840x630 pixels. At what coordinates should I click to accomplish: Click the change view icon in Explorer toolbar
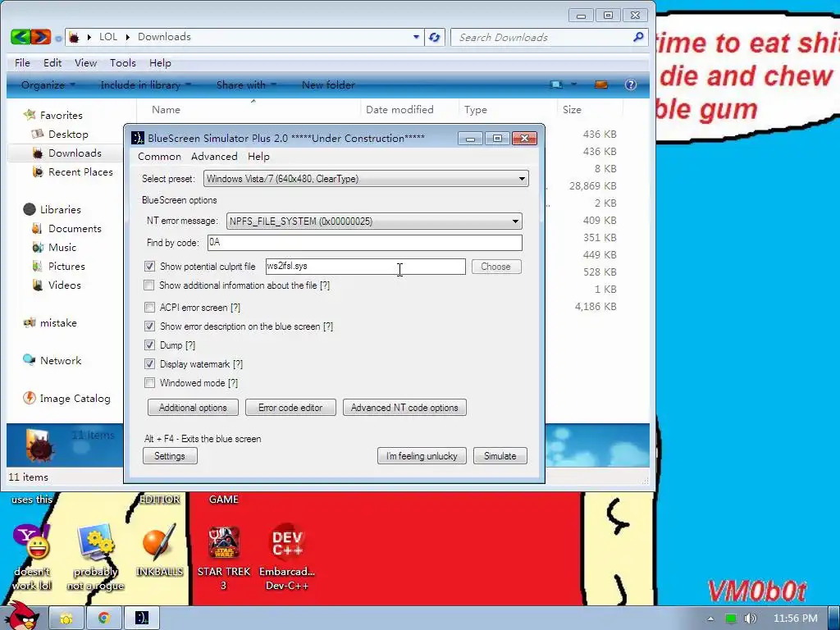click(557, 84)
